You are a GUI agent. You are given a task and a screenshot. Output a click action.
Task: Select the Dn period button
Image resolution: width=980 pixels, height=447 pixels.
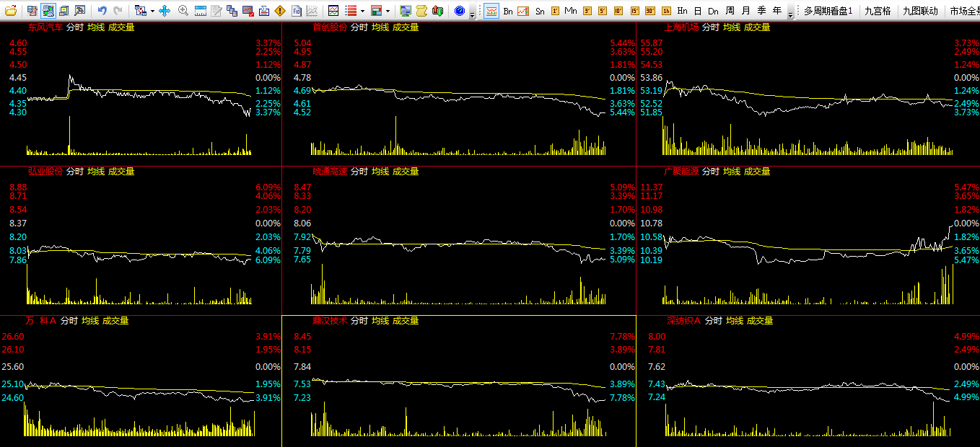[713, 11]
